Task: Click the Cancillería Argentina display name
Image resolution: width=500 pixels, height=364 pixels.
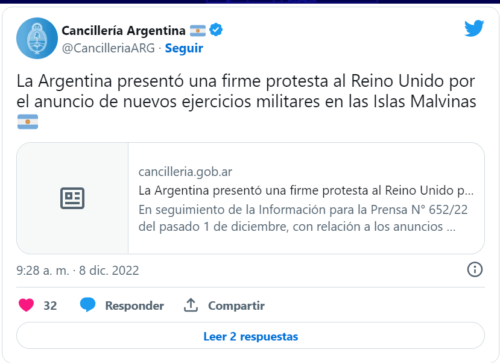Action: coord(124,30)
